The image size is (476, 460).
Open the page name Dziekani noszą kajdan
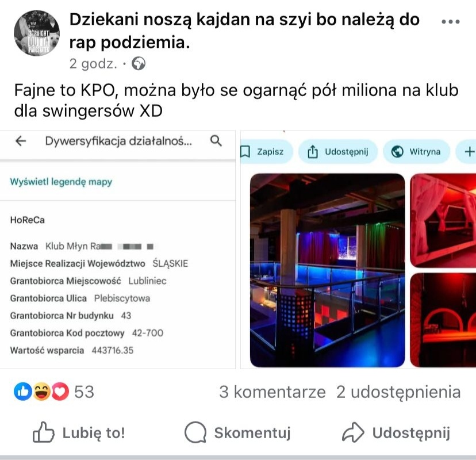click(x=244, y=30)
